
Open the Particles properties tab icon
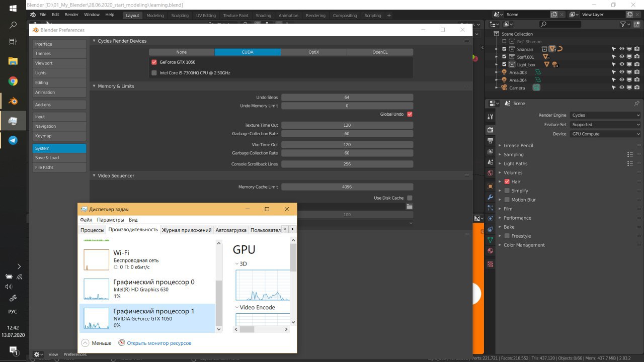click(491, 208)
